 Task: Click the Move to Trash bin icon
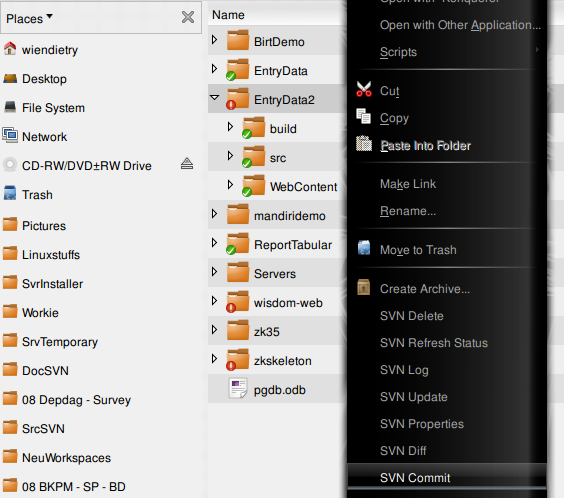coord(364,248)
